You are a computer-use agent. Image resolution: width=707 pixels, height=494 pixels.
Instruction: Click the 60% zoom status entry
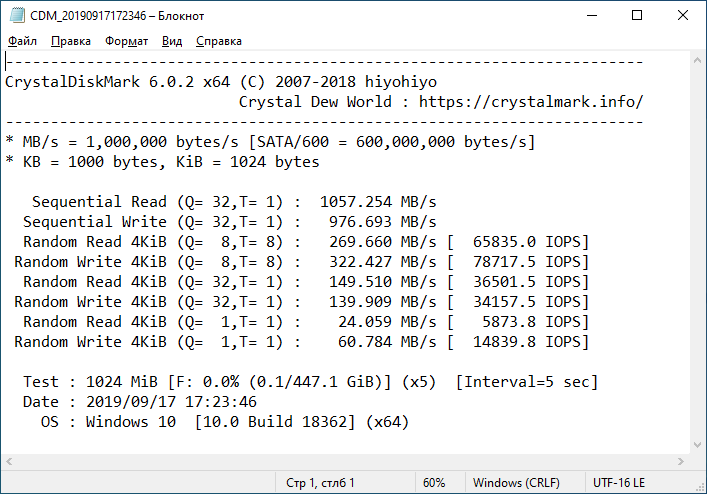coord(434,483)
